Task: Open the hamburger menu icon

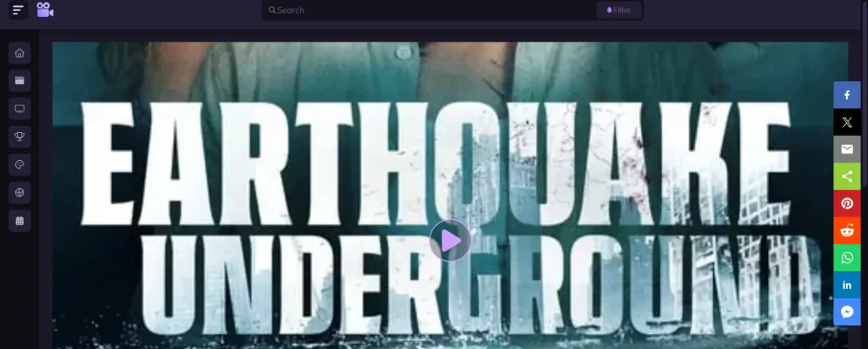Action: [19, 10]
